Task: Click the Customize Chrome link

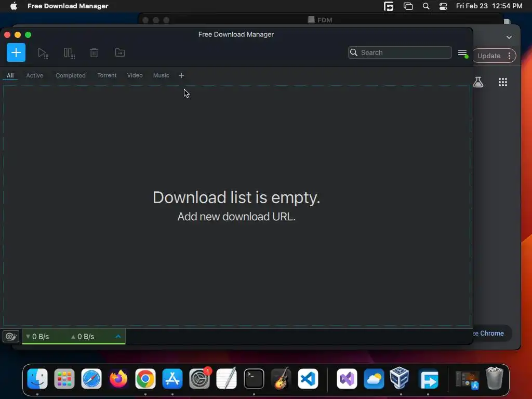Action: coord(488,334)
